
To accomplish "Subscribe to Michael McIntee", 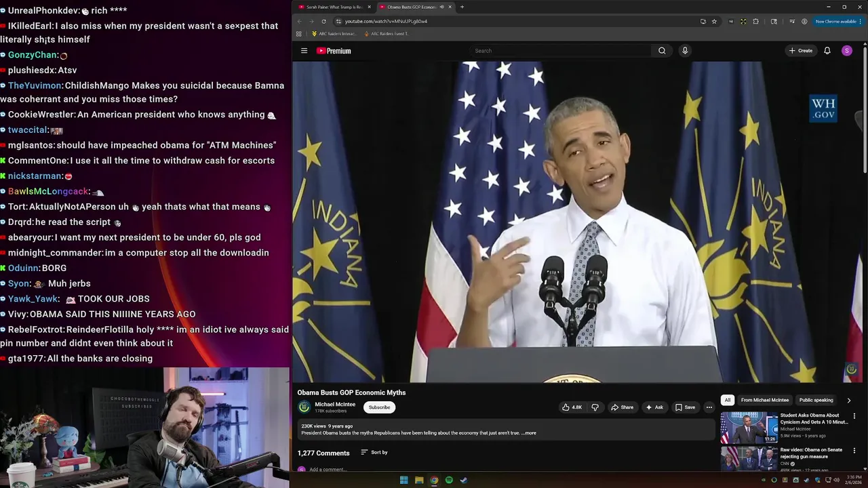I will pyautogui.click(x=379, y=407).
